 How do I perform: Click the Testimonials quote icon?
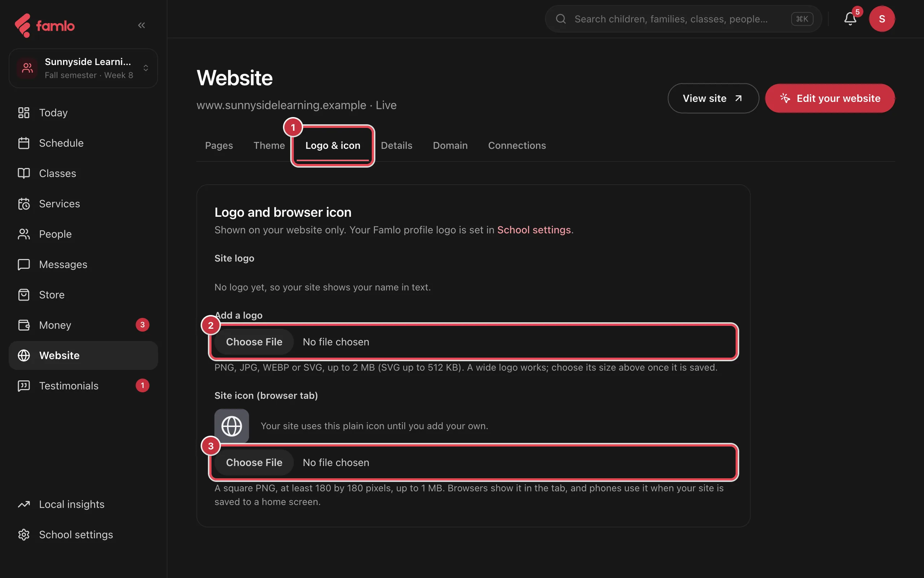pos(24,386)
